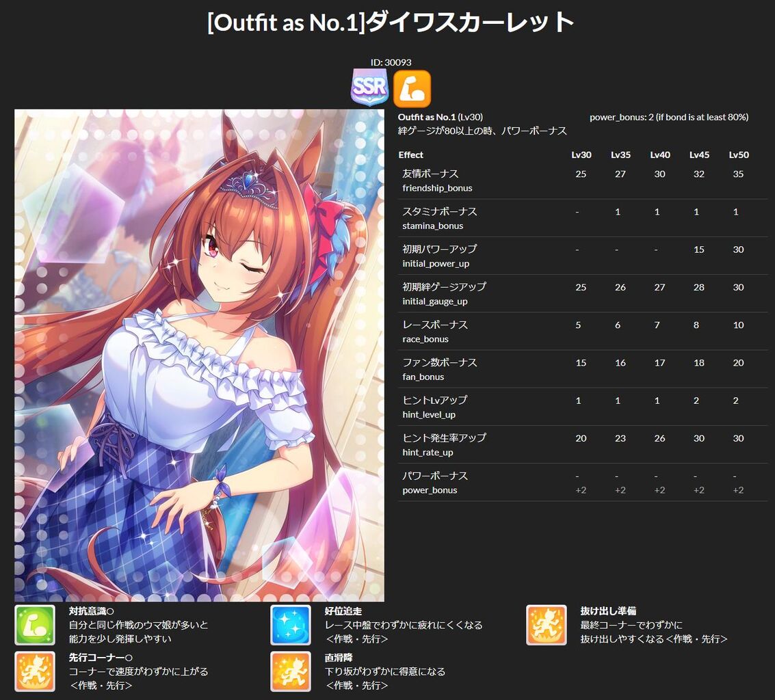Click race bonus Lv50 value 10

tap(738, 325)
